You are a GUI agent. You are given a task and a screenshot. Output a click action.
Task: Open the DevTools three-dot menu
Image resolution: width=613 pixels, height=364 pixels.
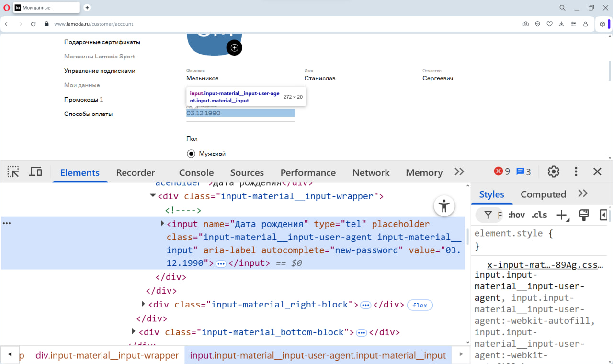pyautogui.click(x=576, y=172)
